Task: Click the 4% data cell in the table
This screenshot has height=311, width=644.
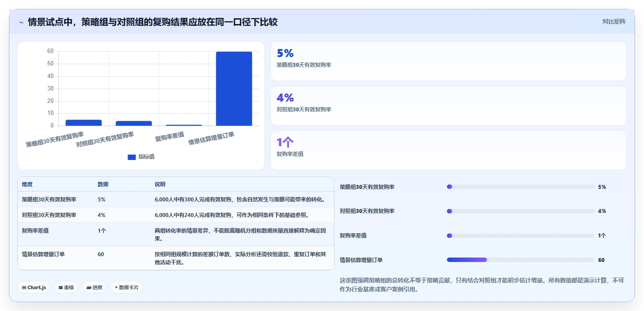Action: (102, 215)
